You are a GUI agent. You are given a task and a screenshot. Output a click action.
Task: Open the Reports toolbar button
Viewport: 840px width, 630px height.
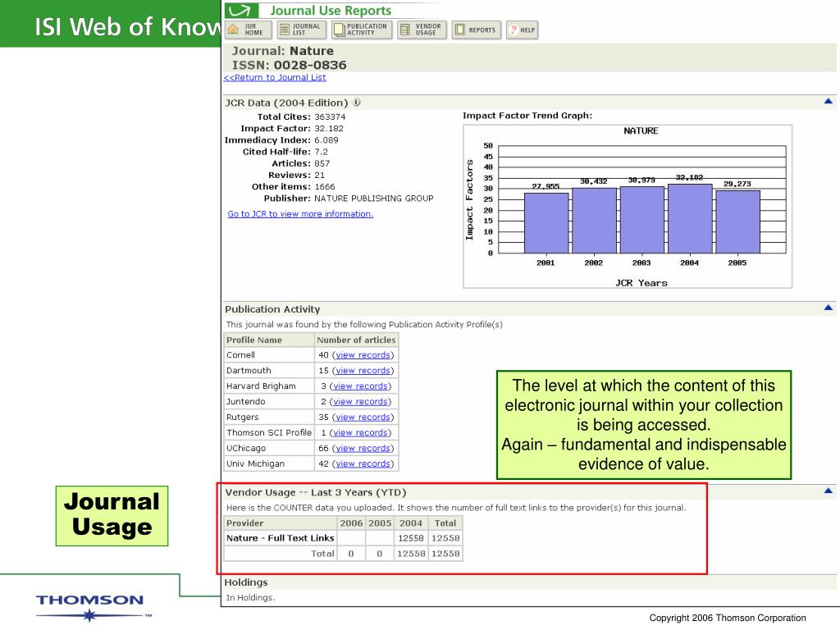pyautogui.click(x=477, y=30)
